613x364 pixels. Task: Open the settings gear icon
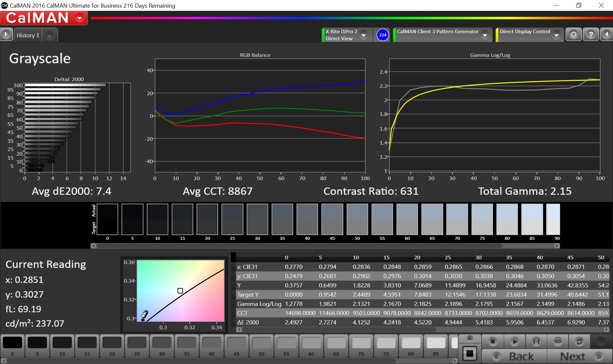click(573, 34)
